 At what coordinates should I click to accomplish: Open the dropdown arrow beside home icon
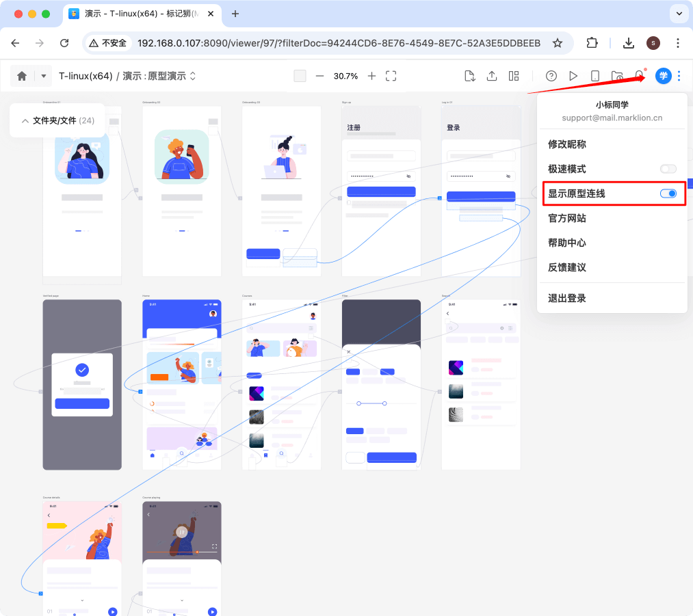[43, 76]
